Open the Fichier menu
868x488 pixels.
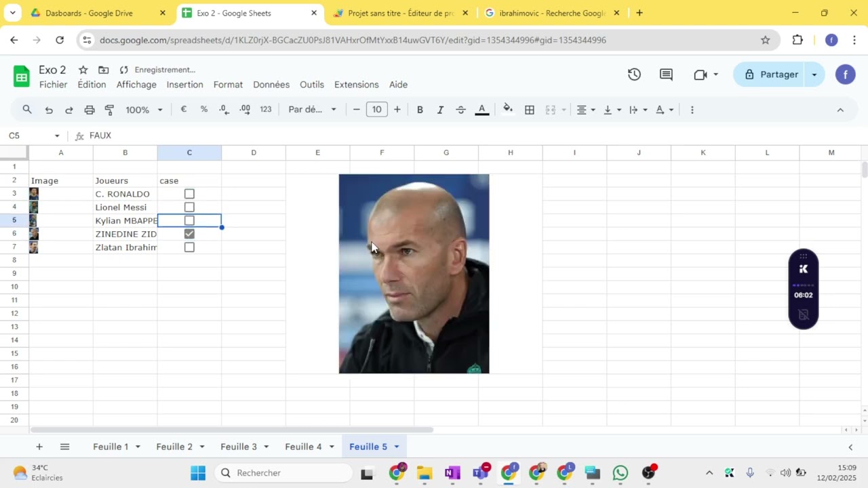tap(53, 85)
